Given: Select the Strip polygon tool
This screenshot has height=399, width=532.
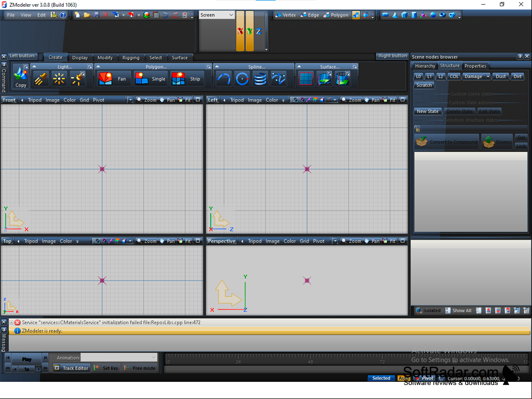Looking at the screenshot, I should [187, 79].
